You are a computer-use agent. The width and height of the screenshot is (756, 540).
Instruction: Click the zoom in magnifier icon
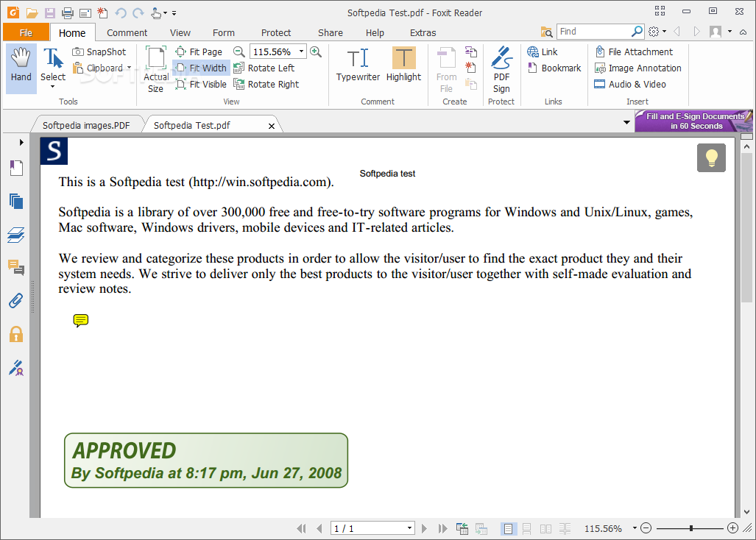[316, 51]
